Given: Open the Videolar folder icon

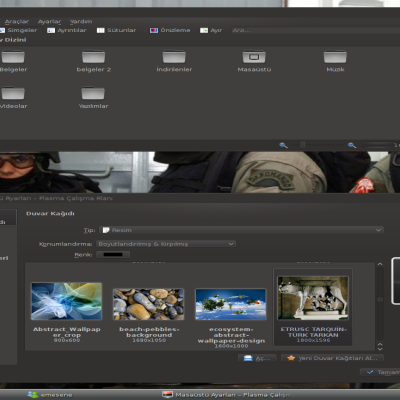Looking at the screenshot, I should pyautogui.click(x=13, y=93).
